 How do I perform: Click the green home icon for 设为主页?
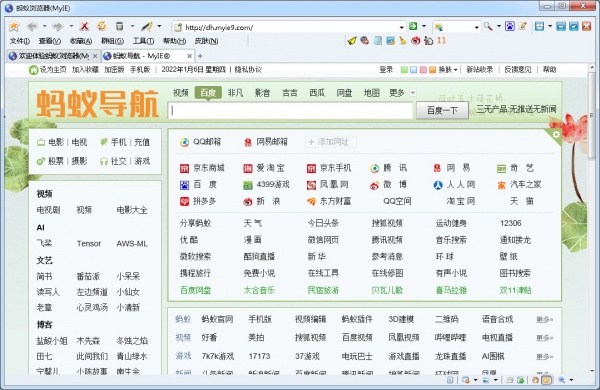tap(34, 70)
